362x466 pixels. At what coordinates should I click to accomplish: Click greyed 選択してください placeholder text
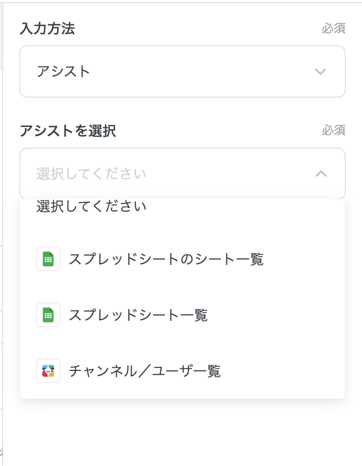pos(91,174)
